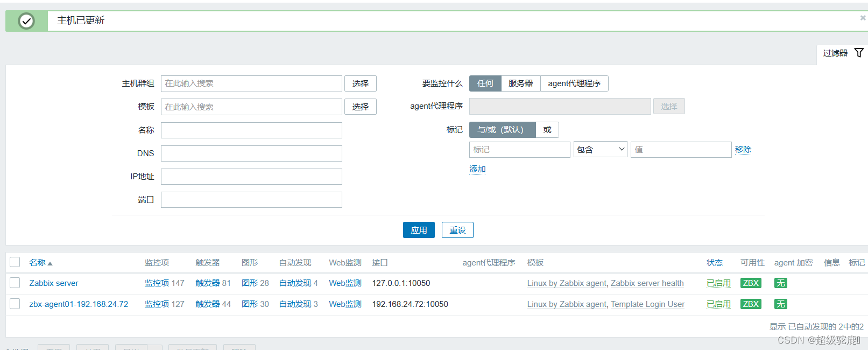Click the 主机群组 search field

[251, 83]
